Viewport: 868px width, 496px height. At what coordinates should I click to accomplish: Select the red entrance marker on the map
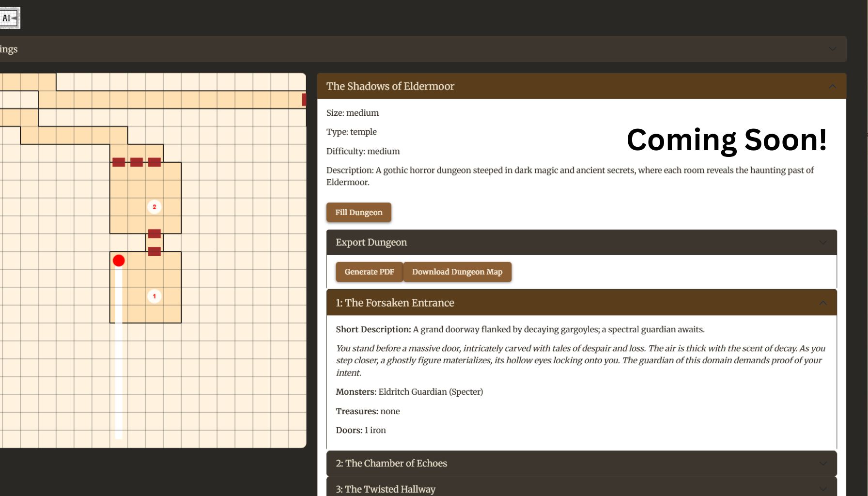[119, 260]
